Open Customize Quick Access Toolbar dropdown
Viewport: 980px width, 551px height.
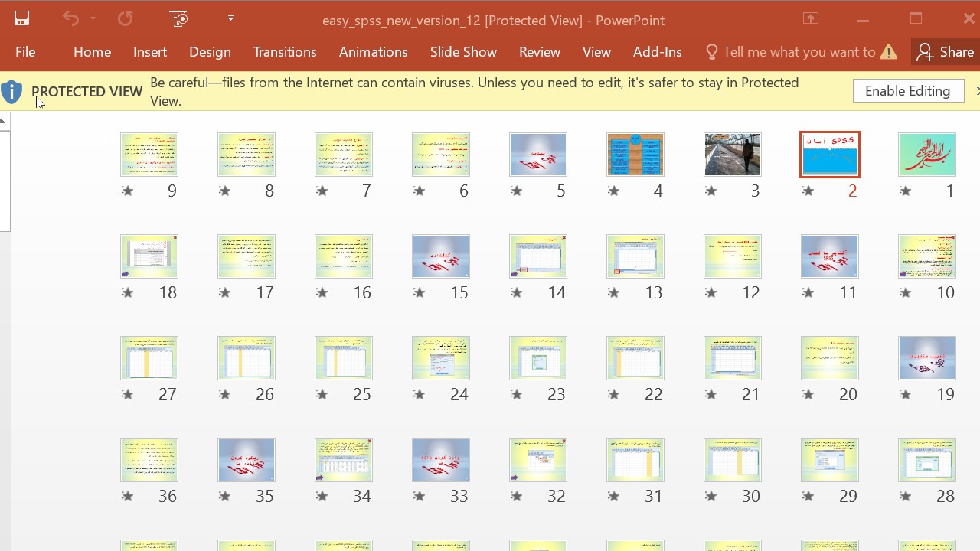click(230, 19)
